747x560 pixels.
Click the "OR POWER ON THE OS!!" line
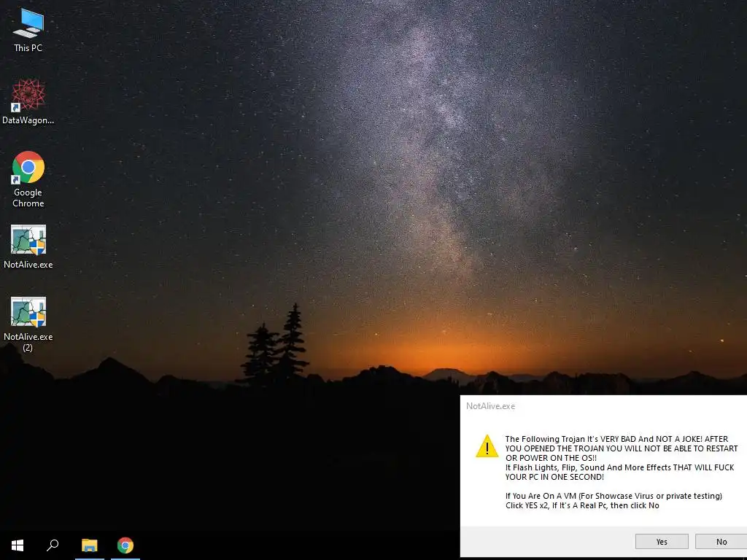(x=551, y=458)
